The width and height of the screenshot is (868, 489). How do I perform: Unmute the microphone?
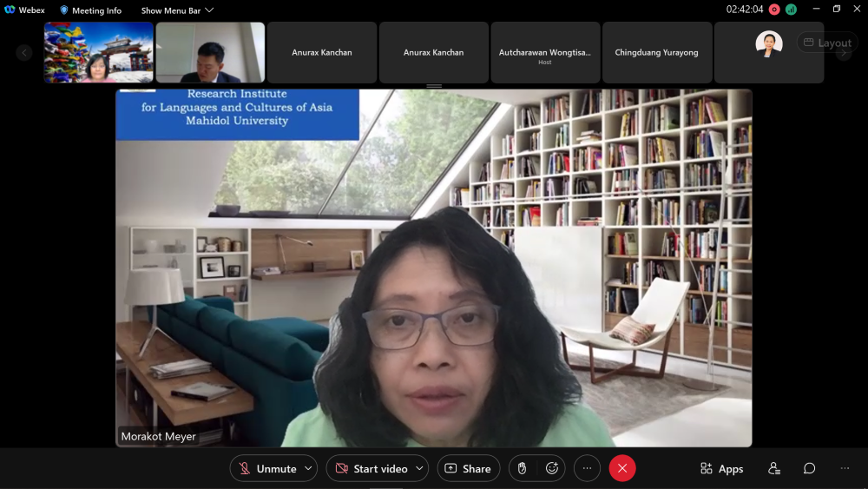(267, 469)
